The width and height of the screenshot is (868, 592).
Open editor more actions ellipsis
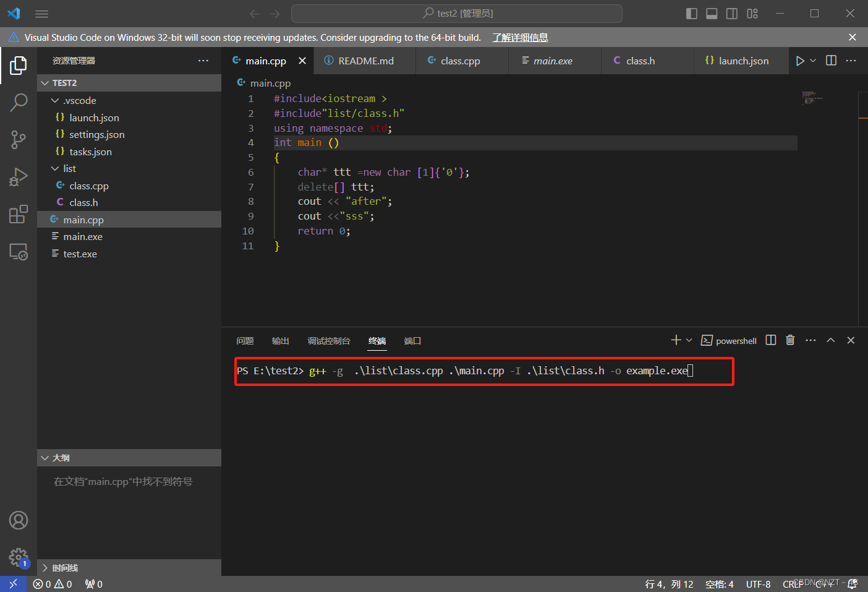pyautogui.click(x=851, y=61)
